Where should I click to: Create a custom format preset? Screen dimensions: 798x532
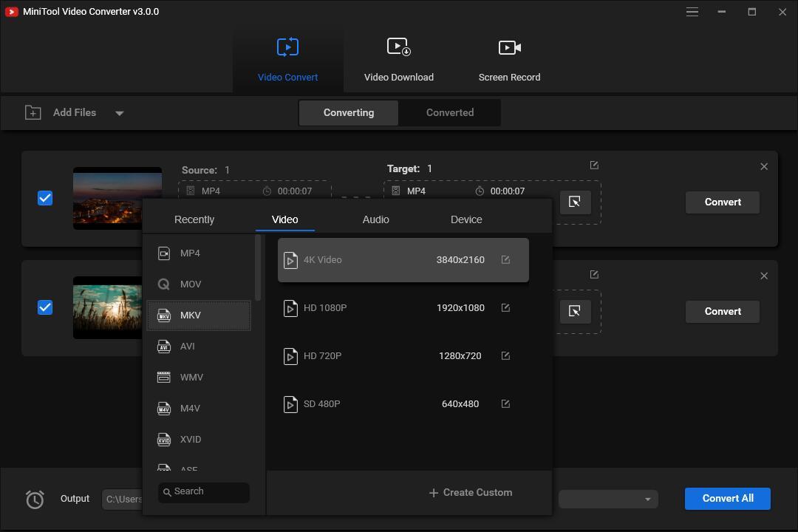click(x=470, y=493)
